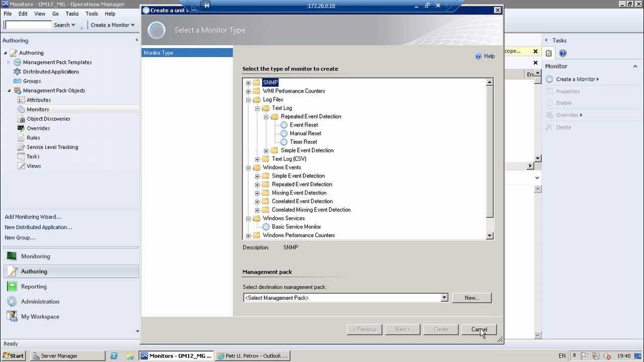Open the Reporting workspace icon
This screenshot has width=644, height=362.
[x=12, y=287]
